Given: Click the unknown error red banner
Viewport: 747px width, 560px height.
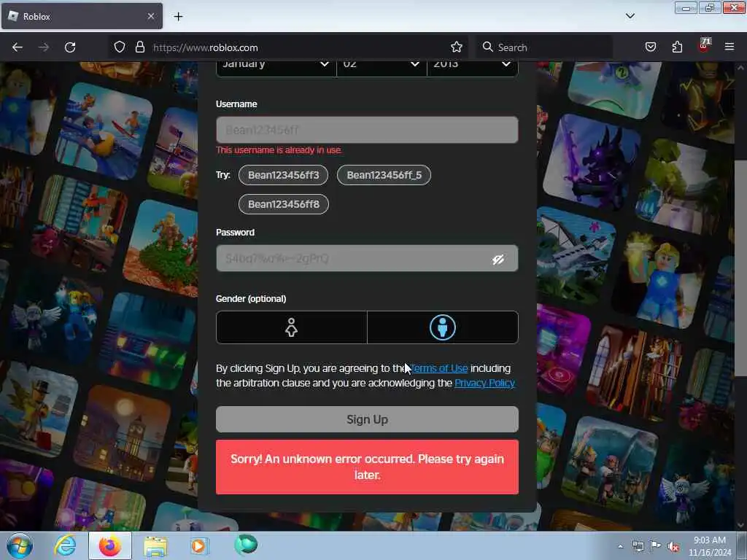Looking at the screenshot, I should [x=367, y=467].
